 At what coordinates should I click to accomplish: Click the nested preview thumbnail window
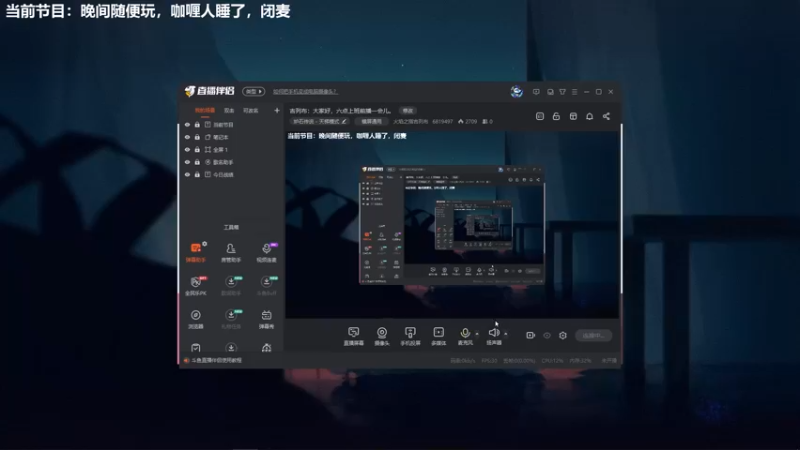452,225
